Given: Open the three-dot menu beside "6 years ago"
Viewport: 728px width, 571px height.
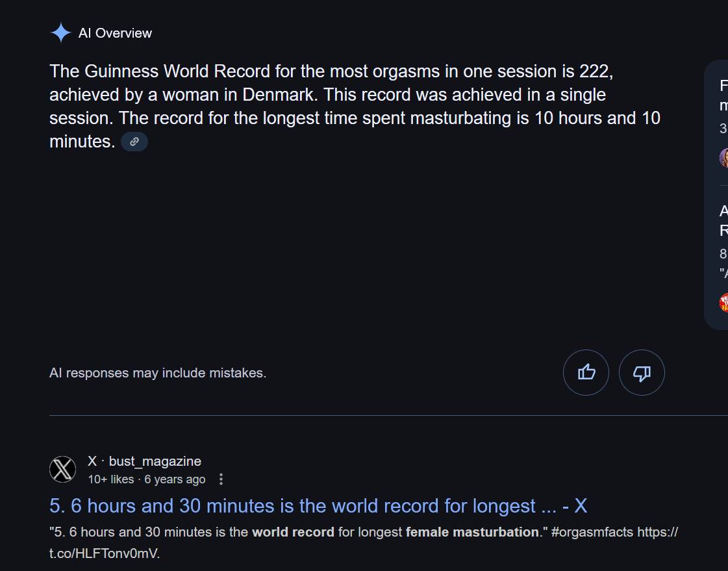Looking at the screenshot, I should (x=221, y=479).
